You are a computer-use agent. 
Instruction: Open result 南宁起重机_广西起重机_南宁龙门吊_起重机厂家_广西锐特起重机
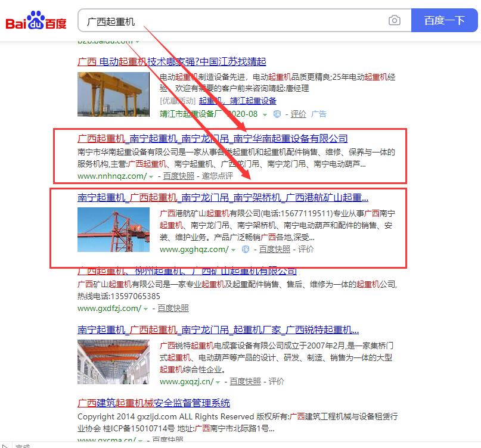218,330
